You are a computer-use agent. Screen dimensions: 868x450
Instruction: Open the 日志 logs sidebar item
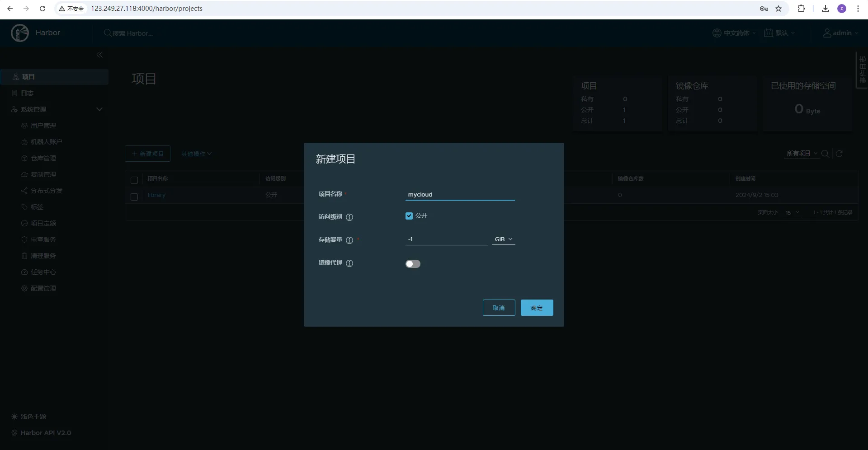[x=27, y=93]
